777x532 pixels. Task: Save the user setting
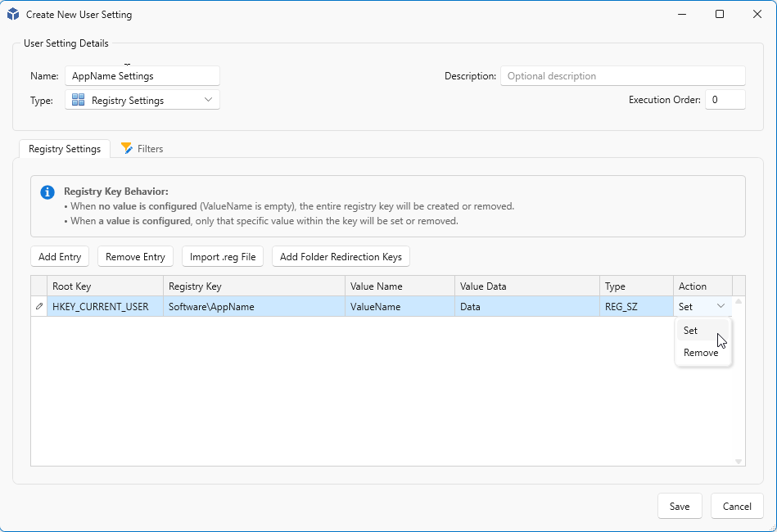point(679,506)
